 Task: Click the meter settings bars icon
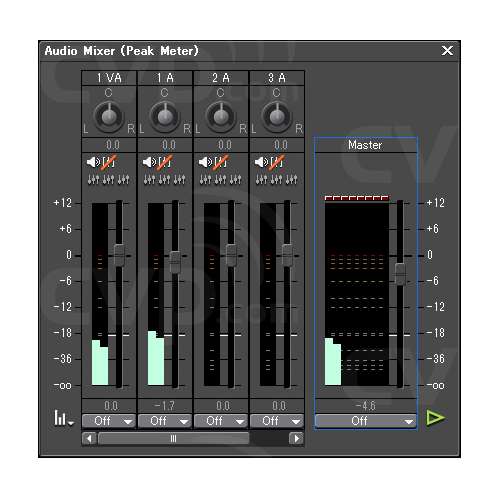(63, 418)
